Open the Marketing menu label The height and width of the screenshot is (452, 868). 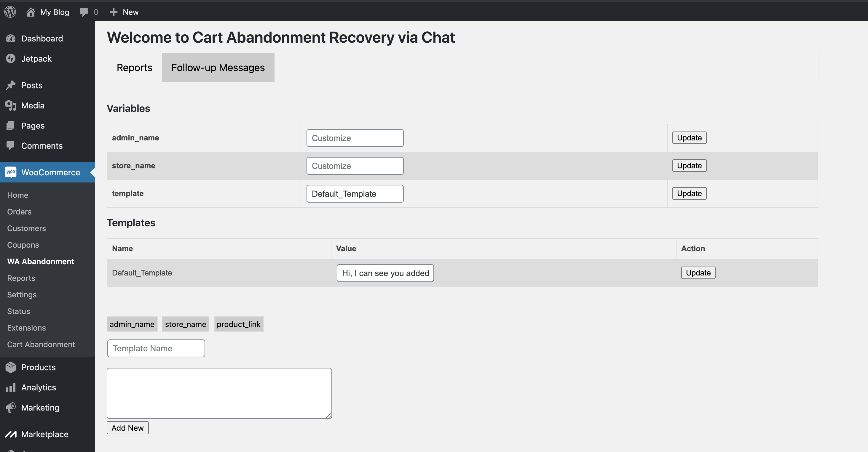coord(40,408)
